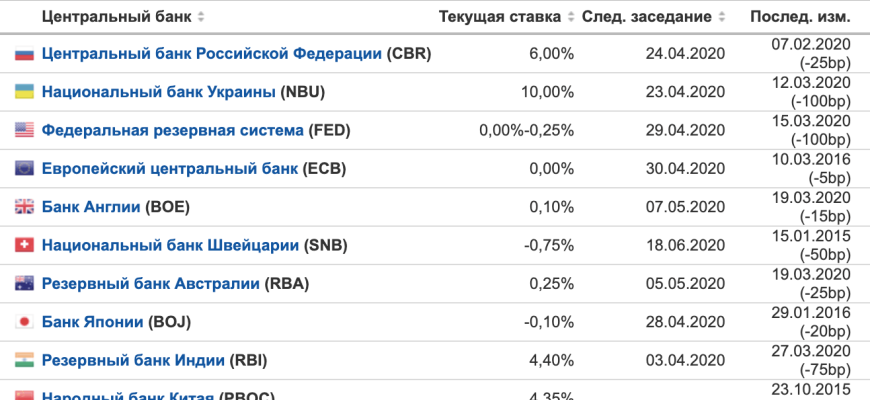Click the United States flag icon
The height and width of the screenshot is (400, 870).
click(x=25, y=130)
